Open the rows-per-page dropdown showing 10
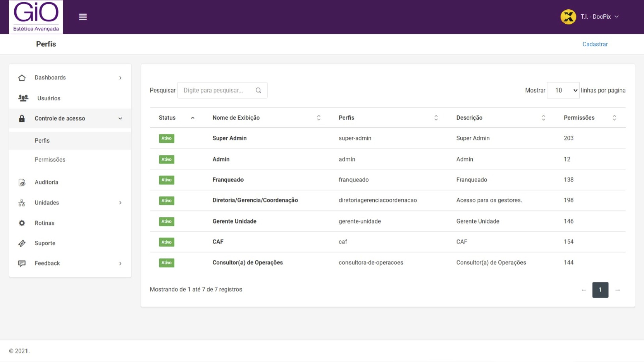644x362 pixels. click(563, 90)
